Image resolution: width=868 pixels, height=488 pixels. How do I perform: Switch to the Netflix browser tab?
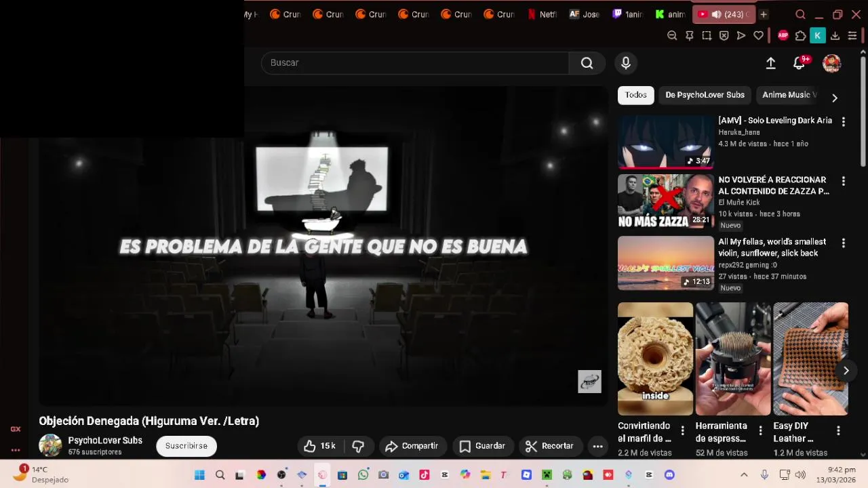(542, 14)
